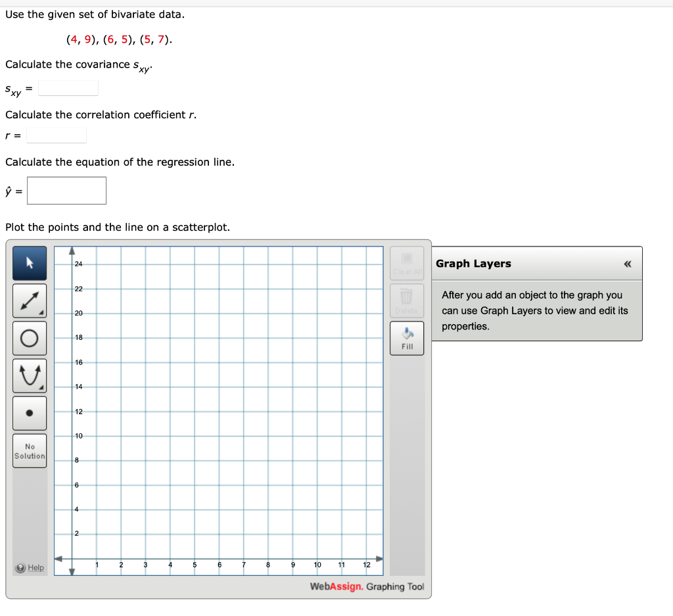673x616 pixels.
Task: Click the WebAssign Graphing Tool label
Action: tap(367, 586)
